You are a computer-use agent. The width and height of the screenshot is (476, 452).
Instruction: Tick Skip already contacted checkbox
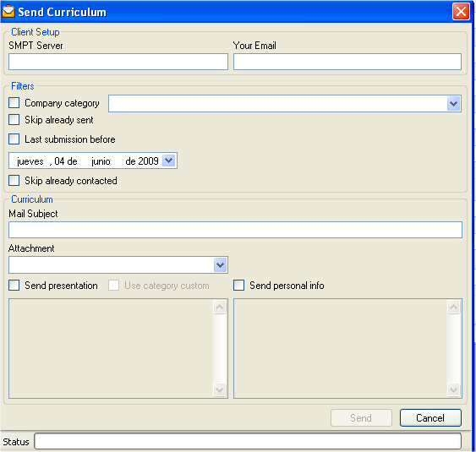click(x=14, y=181)
